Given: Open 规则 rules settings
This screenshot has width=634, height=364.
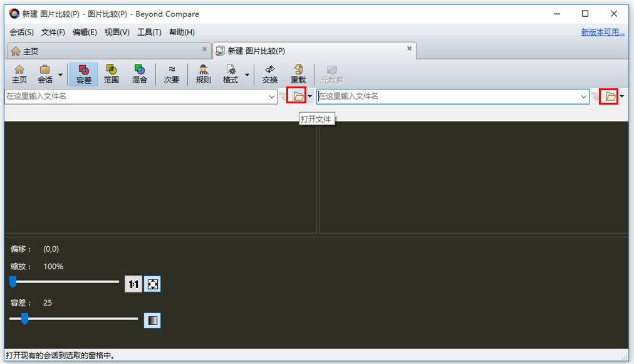Looking at the screenshot, I should coord(203,74).
